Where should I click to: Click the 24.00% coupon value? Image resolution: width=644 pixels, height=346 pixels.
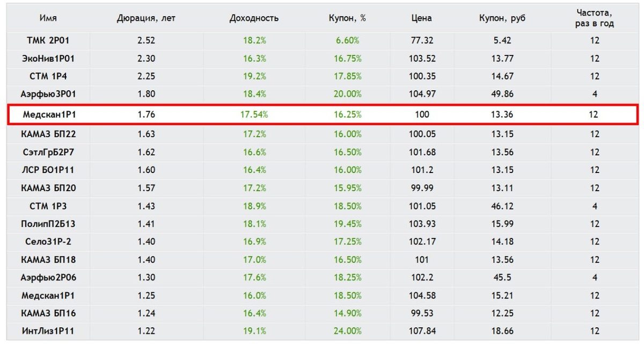pos(347,331)
